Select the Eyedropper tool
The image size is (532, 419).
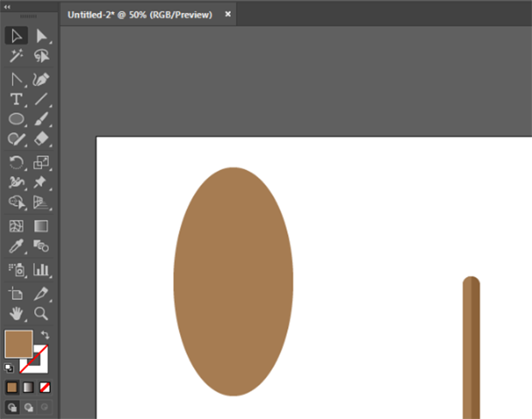(15, 247)
